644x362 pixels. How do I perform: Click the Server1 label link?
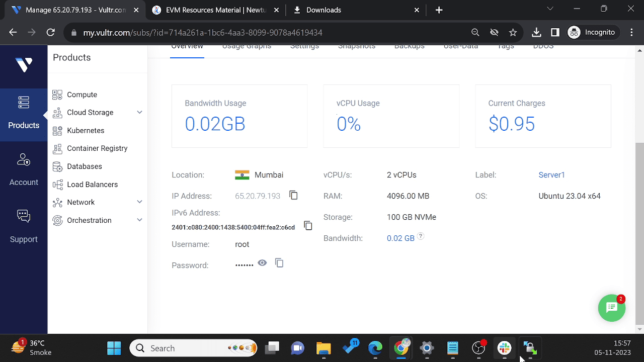pyautogui.click(x=551, y=175)
